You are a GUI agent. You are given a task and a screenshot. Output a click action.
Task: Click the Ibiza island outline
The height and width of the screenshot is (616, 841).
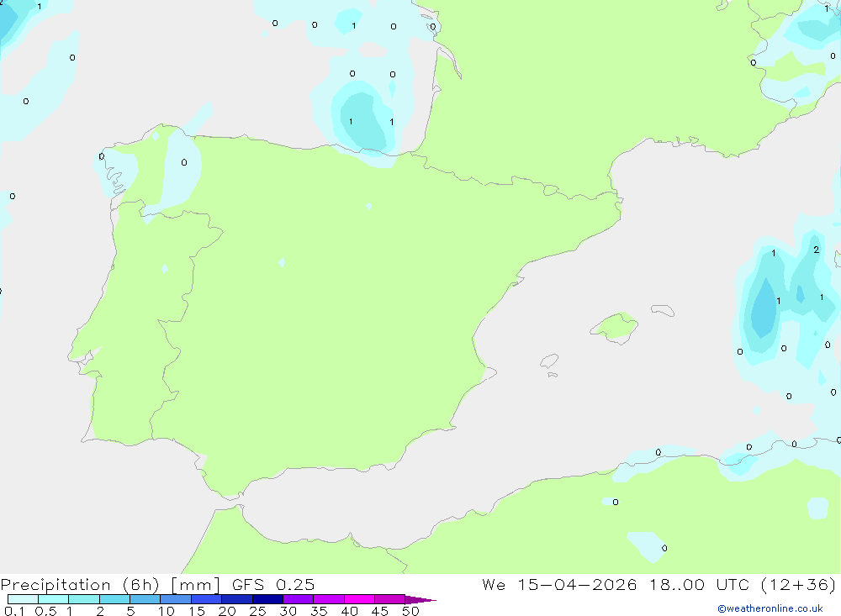click(x=548, y=361)
